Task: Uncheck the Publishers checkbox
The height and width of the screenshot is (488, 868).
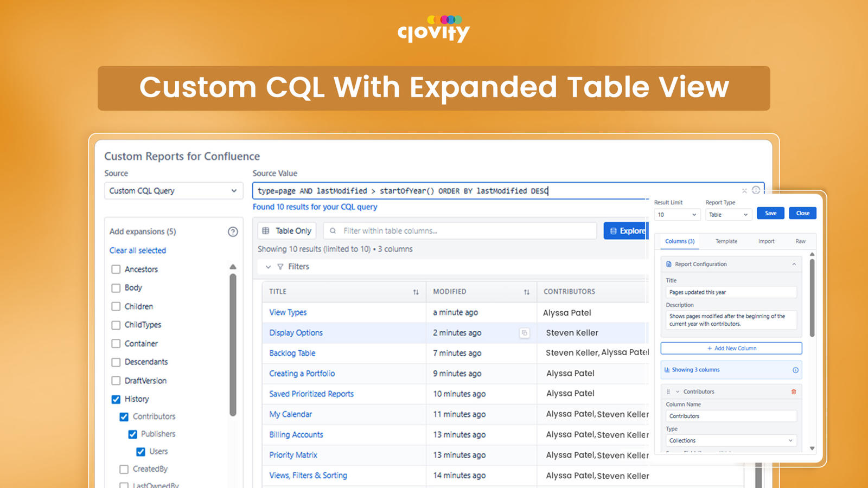Action: [x=132, y=434]
